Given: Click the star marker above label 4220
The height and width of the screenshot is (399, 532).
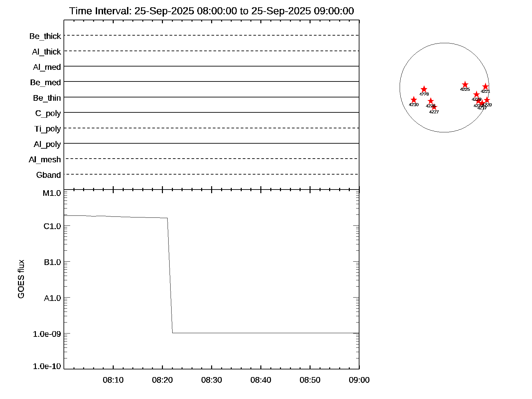Looking at the screenshot, I should [x=487, y=100].
